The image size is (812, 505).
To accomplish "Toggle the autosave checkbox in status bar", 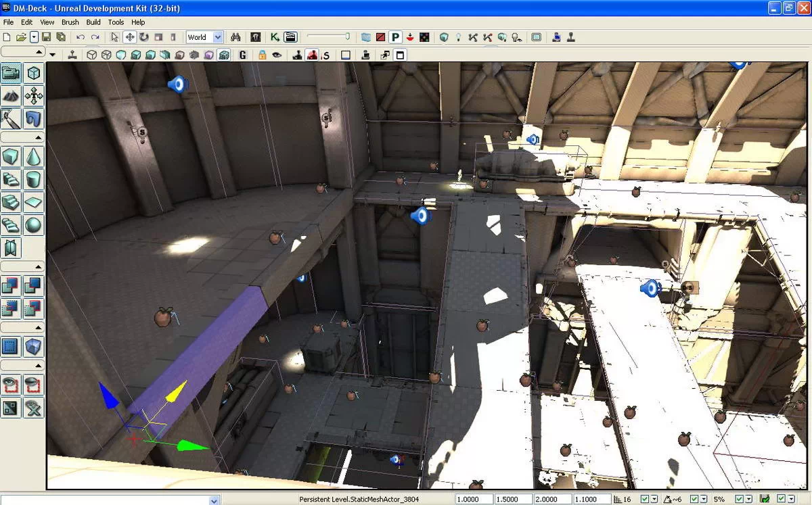I will point(780,499).
